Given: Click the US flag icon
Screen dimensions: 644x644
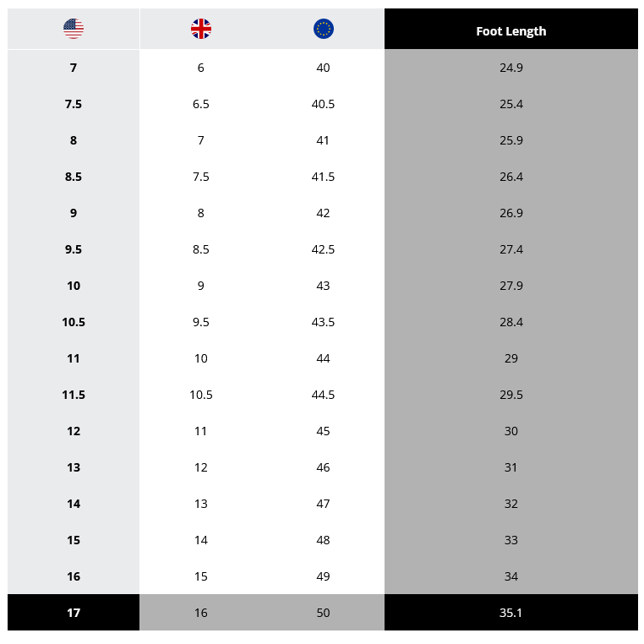Looking at the screenshot, I should click(x=74, y=29).
